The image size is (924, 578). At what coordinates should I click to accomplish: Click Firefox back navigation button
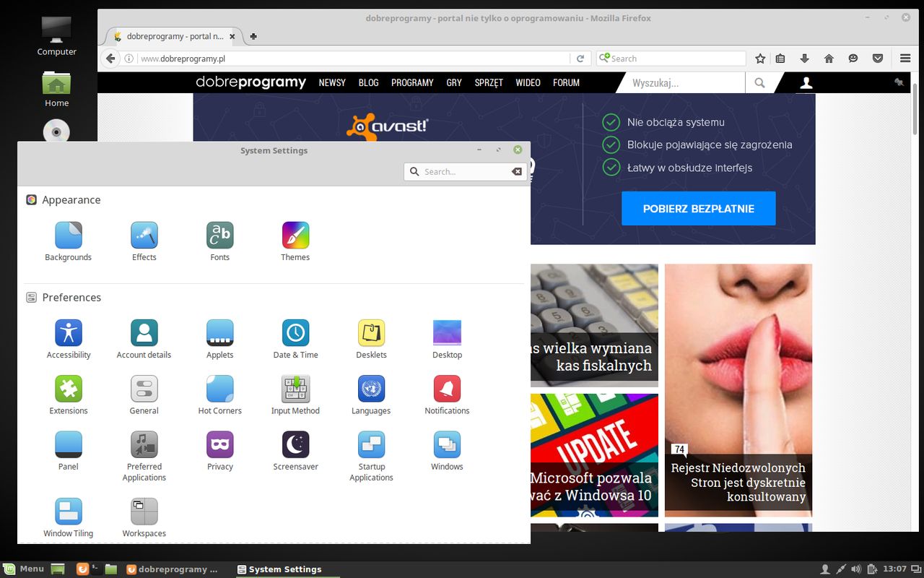pos(110,59)
